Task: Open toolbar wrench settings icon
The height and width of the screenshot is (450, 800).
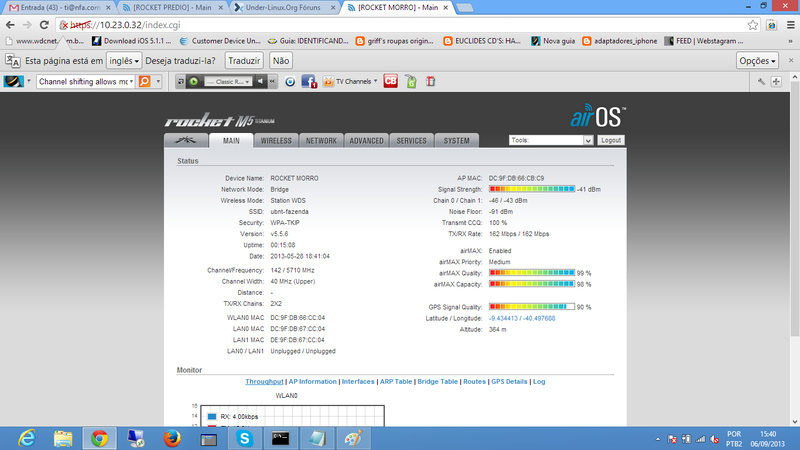Action: (x=761, y=82)
